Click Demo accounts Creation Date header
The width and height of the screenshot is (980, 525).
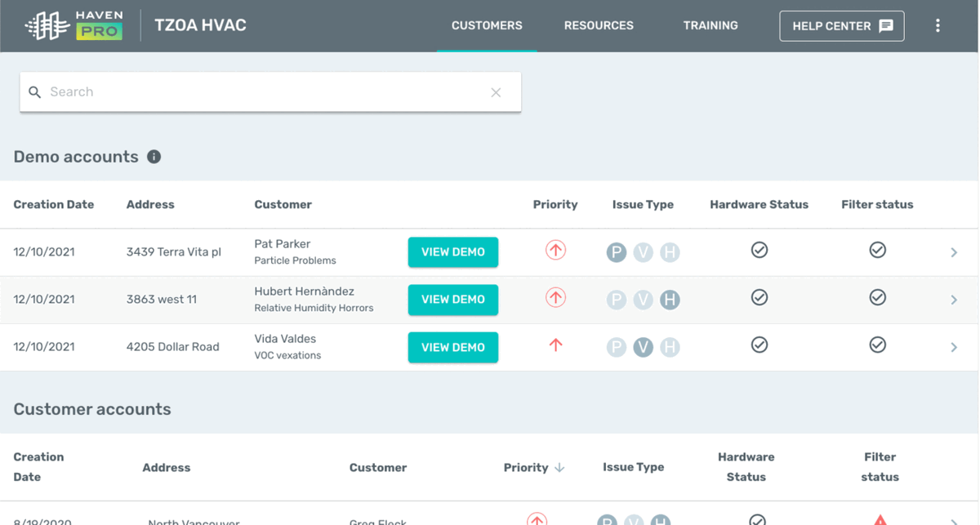click(54, 205)
